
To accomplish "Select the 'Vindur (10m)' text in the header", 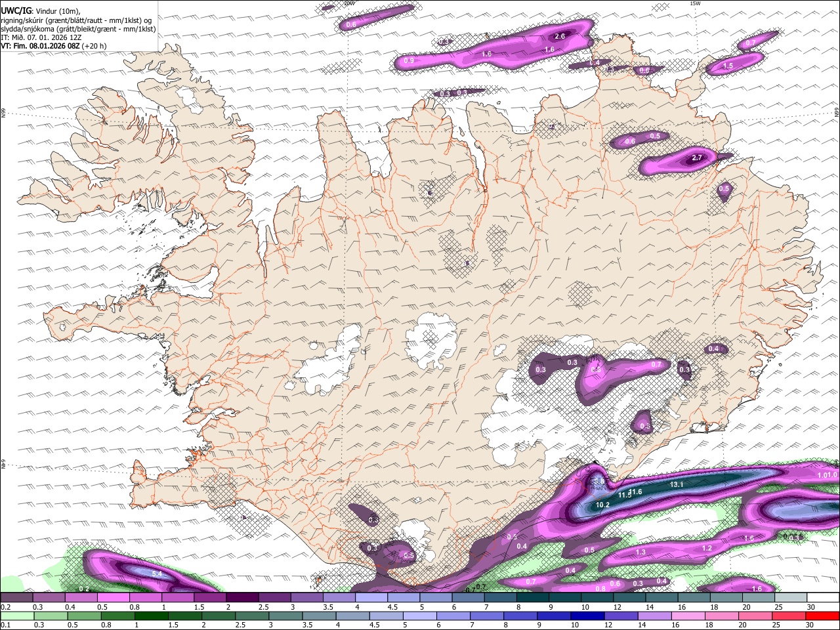I will click(x=56, y=10).
